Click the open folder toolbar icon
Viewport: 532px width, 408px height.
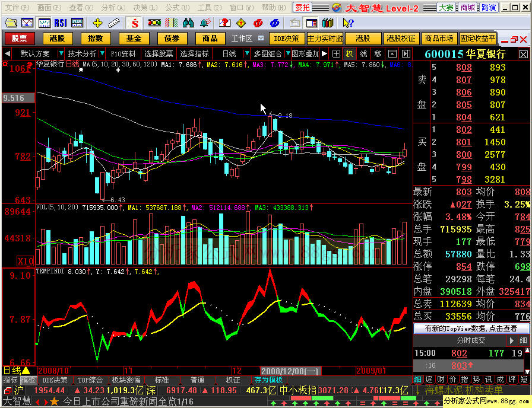click(11, 23)
